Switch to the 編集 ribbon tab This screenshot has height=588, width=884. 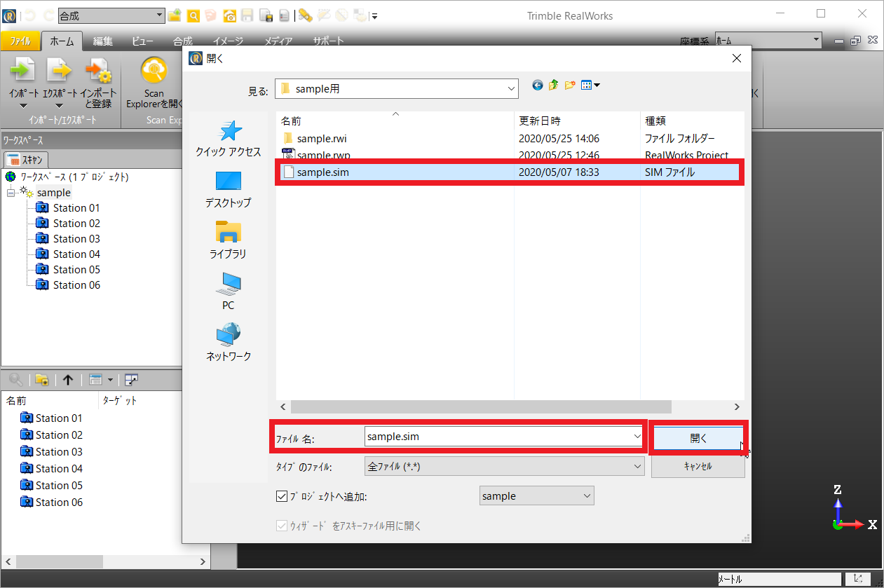pyautogui.click(x=103, y=41)
